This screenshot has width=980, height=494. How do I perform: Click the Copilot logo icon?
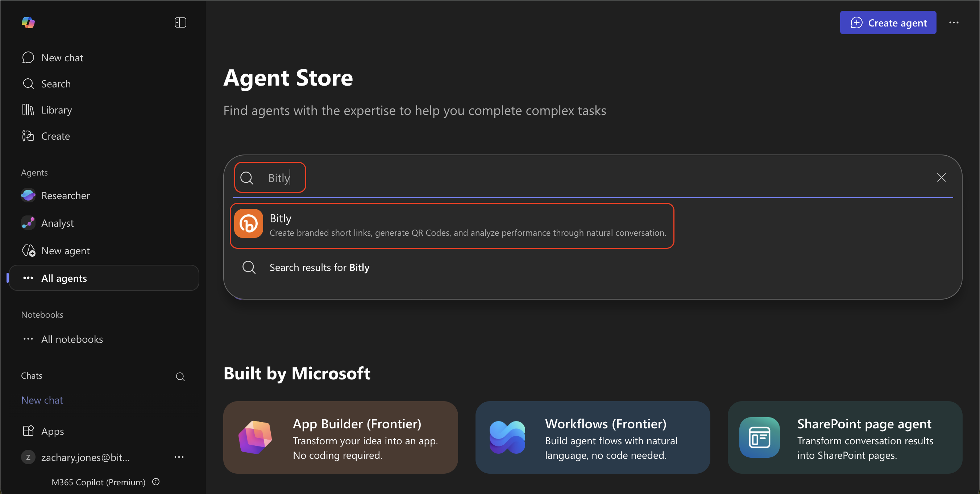tap(28, 22)
